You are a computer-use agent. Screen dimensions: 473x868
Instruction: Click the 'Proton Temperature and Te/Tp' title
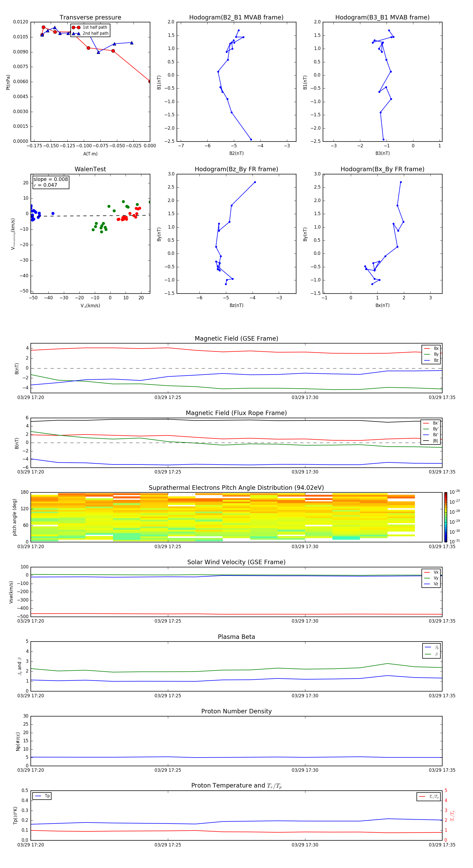point(236,786)
